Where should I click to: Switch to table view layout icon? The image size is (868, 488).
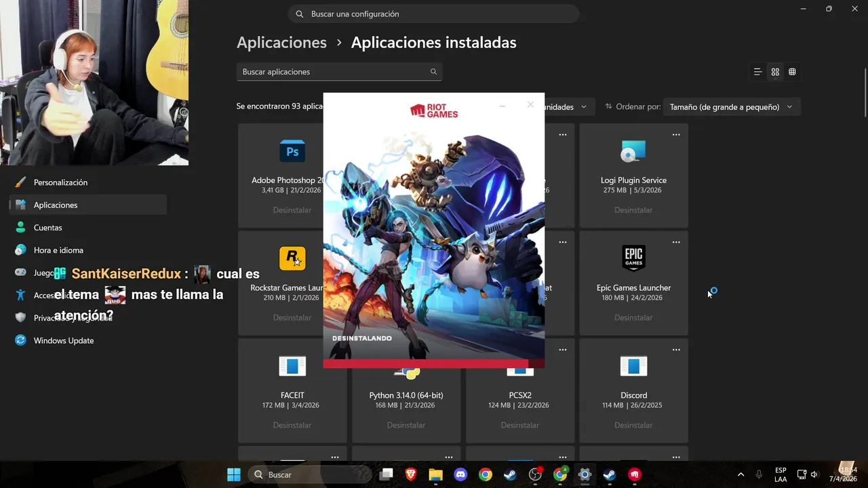tap(792, 72)
